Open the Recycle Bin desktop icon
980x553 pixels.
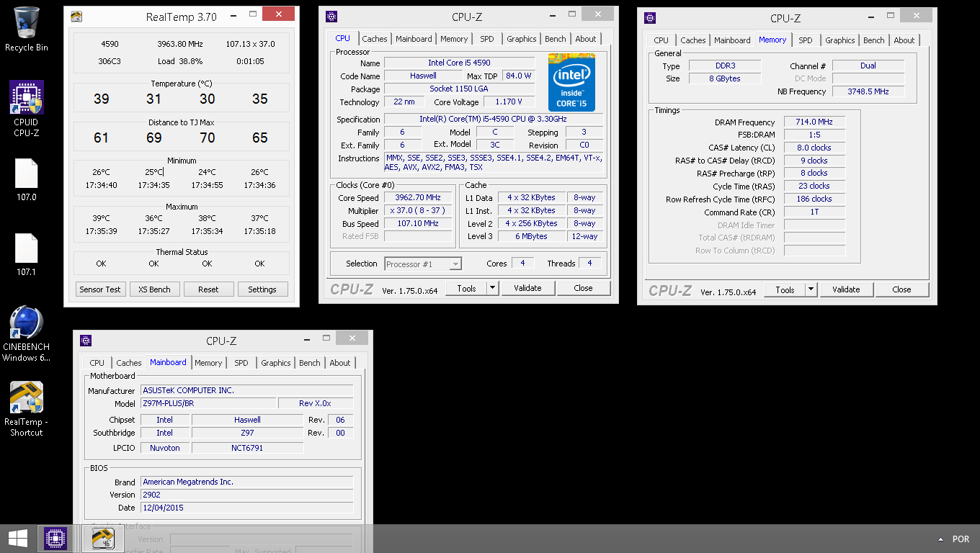(27, 29)
